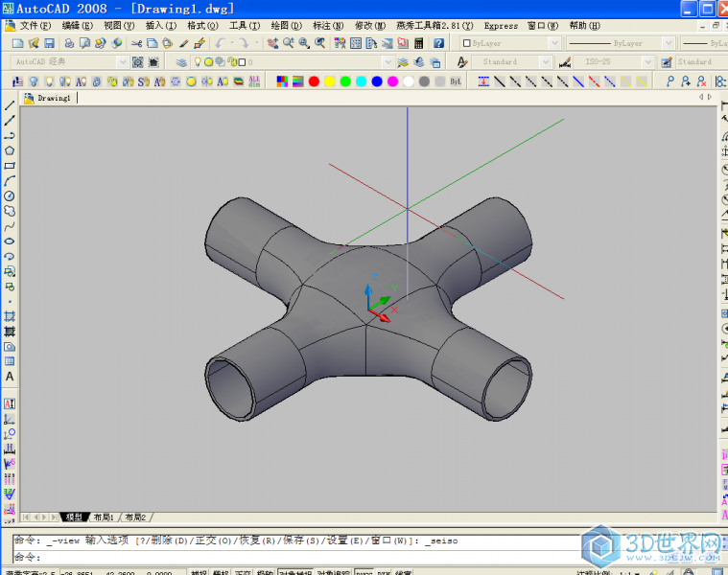Click the Paste clipboard icon

click(168, 43)
